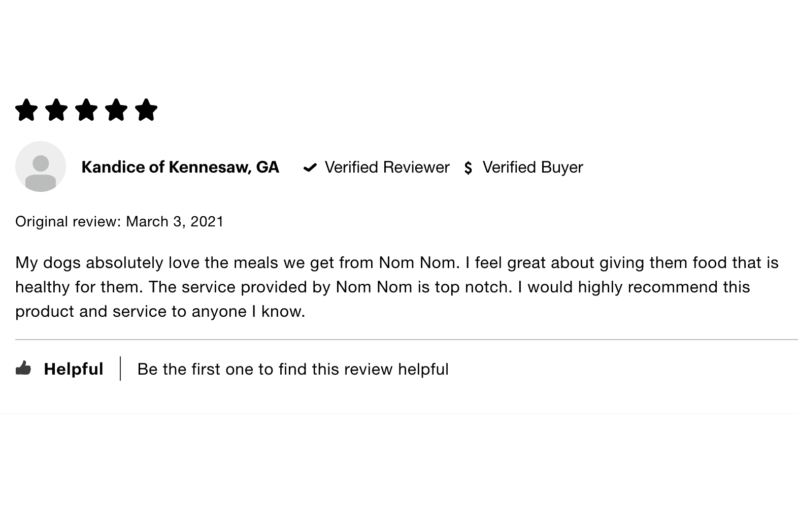Click the "Original review:" label
This screenshot has width=798, height=532.
tap(68, 221)
